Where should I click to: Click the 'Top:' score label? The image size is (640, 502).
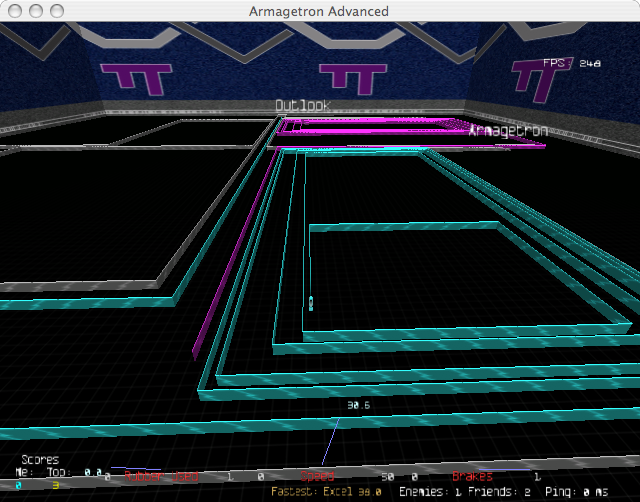click(59, 472)
